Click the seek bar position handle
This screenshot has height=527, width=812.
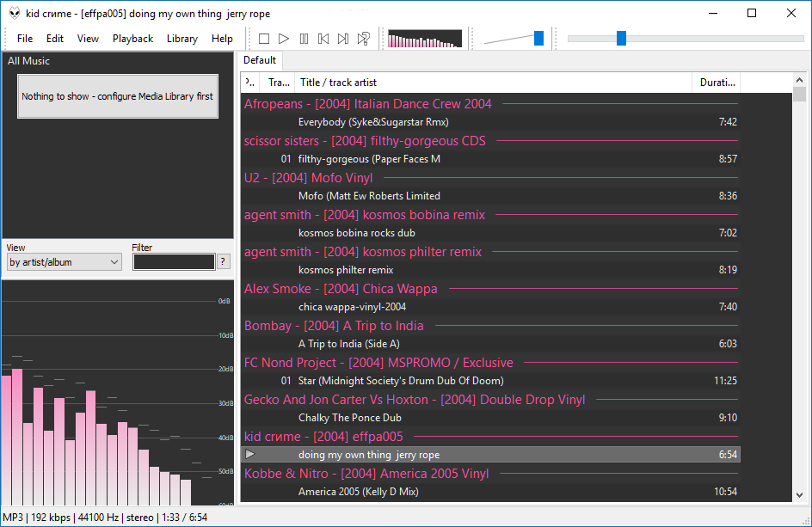(621, 38)
